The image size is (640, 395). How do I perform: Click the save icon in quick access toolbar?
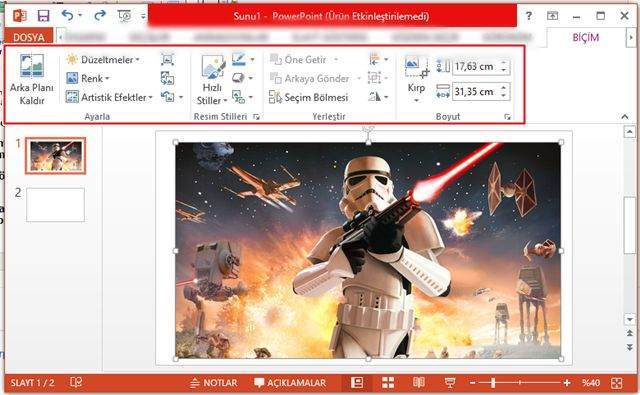(x=43, y=16)
